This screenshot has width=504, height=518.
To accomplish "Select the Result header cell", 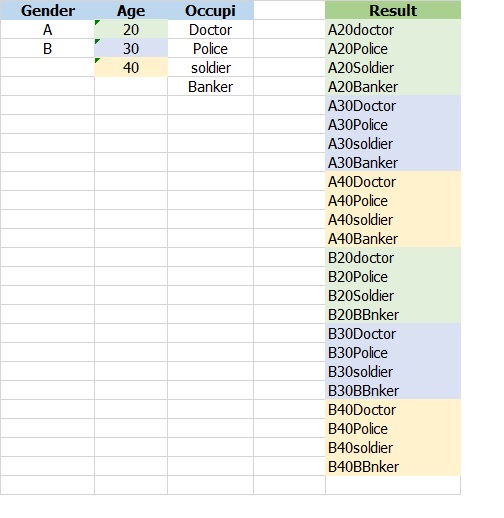I will click(x=393, y=10).
